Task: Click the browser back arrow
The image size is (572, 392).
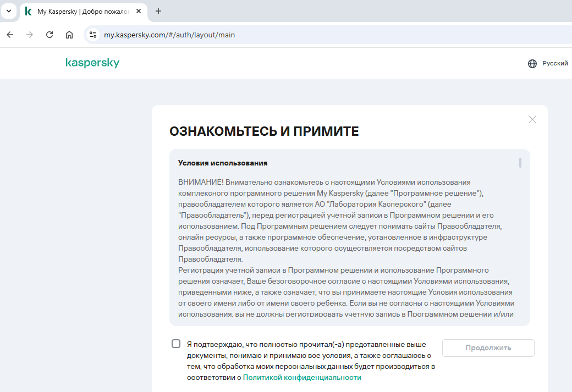Action: (10, 35)
